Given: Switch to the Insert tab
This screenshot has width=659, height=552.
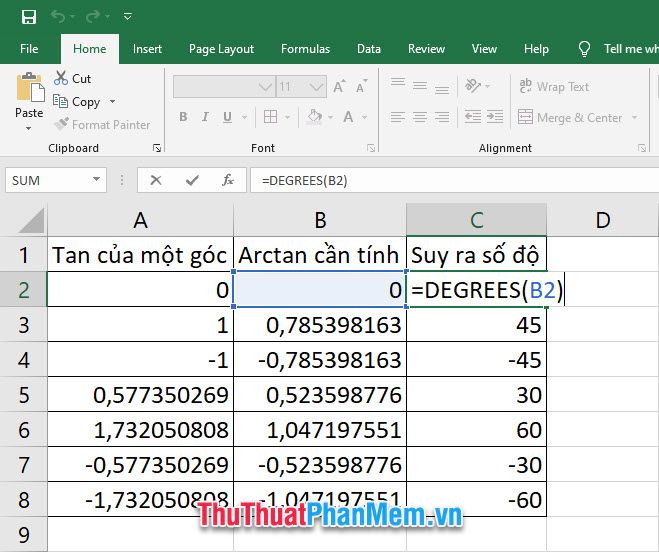Looking at the screenshot, I should click(x=147, y=49).
